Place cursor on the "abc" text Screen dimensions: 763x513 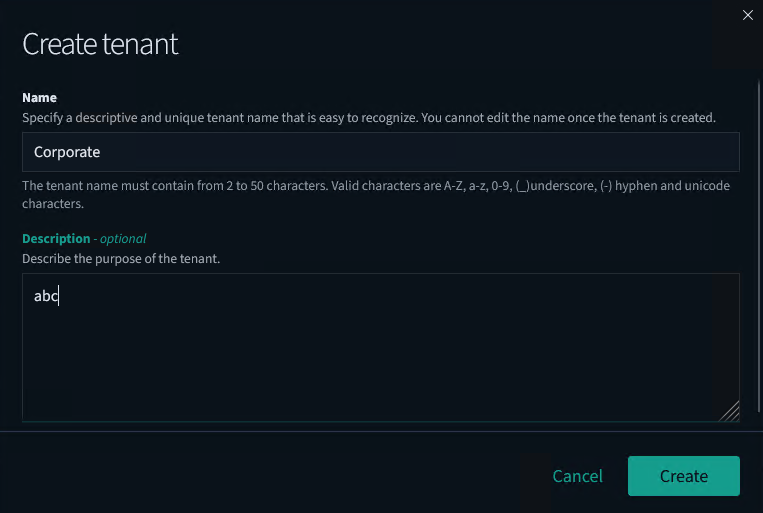46,297
